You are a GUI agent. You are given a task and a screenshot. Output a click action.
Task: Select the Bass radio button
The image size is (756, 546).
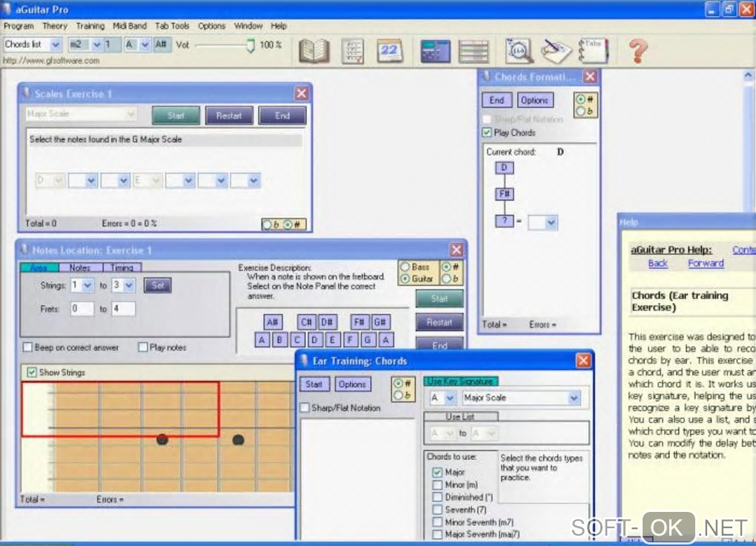(x=405, y=267)
